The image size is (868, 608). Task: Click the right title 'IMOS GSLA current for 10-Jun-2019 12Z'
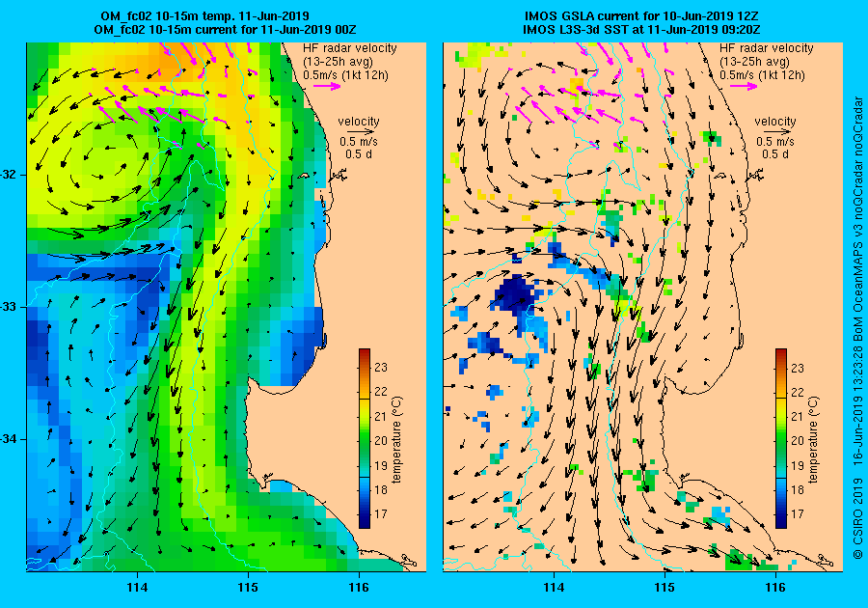pyautogui.click(x=641, y=16)
